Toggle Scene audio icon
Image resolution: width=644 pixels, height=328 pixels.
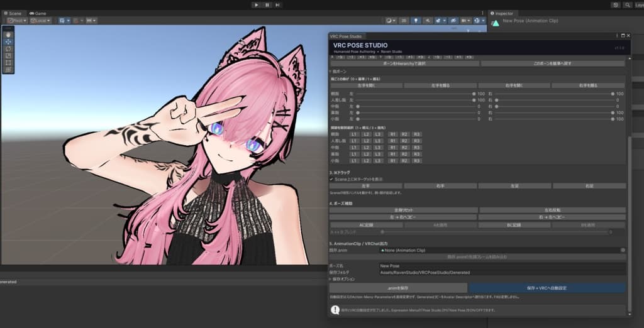(428, 21)
